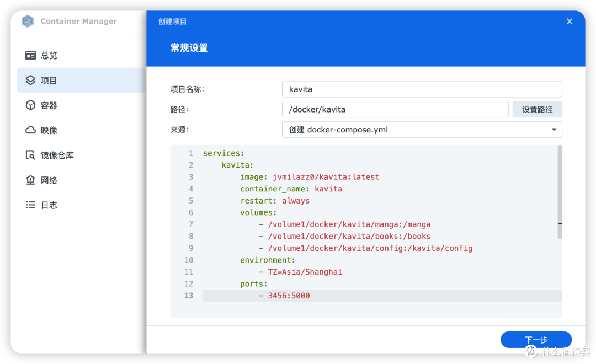Click the 总览 overview icon
The width and height of the screenshot is (596, 364).
30,56
